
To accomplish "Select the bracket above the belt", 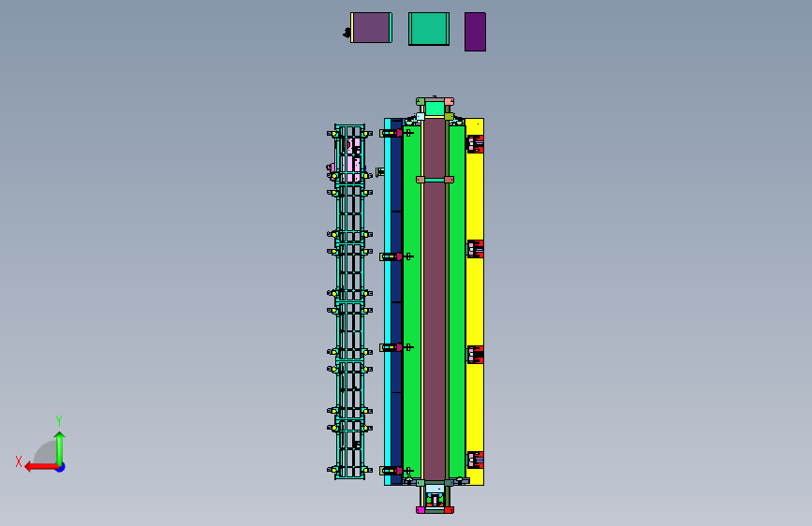I will (x=435, y=108).
